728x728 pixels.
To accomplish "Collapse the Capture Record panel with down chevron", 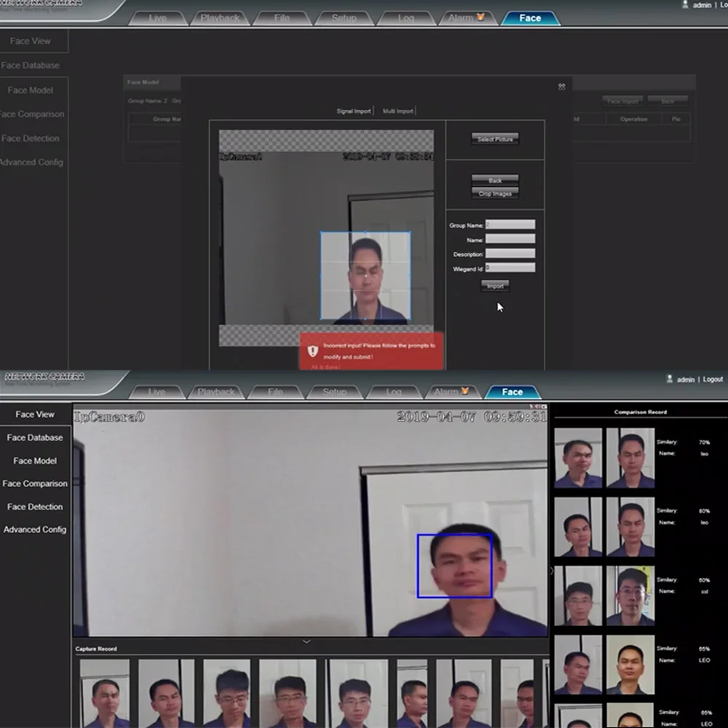I will point(306,641).
